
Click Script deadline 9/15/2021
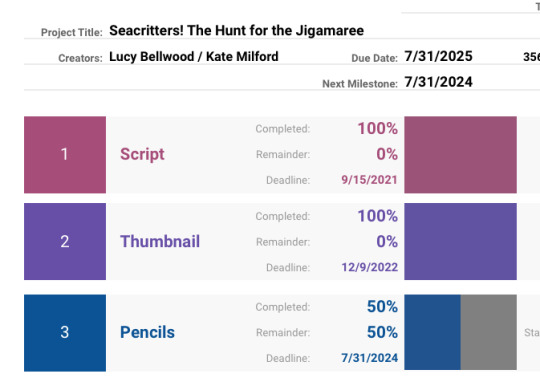[370, 180]
